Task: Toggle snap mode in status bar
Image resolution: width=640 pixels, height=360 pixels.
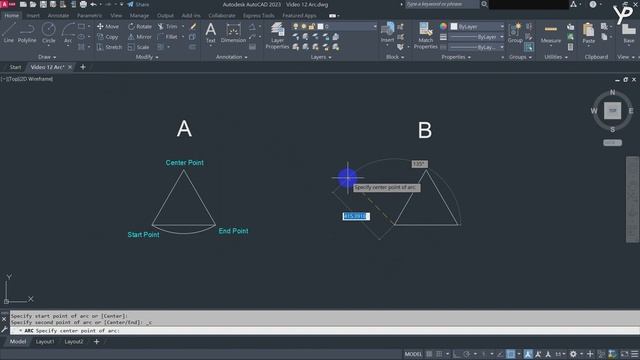Action: [439, 354]
